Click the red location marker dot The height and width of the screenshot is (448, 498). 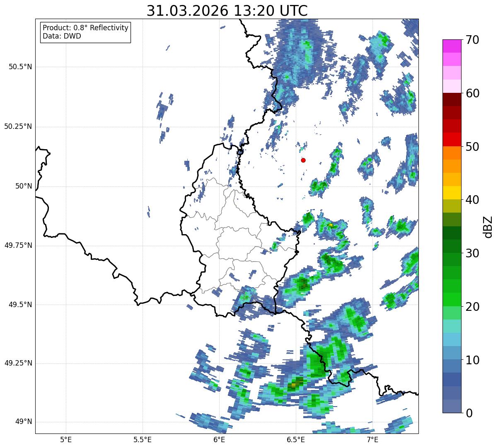pyautogui.click(x=303, y=160)
